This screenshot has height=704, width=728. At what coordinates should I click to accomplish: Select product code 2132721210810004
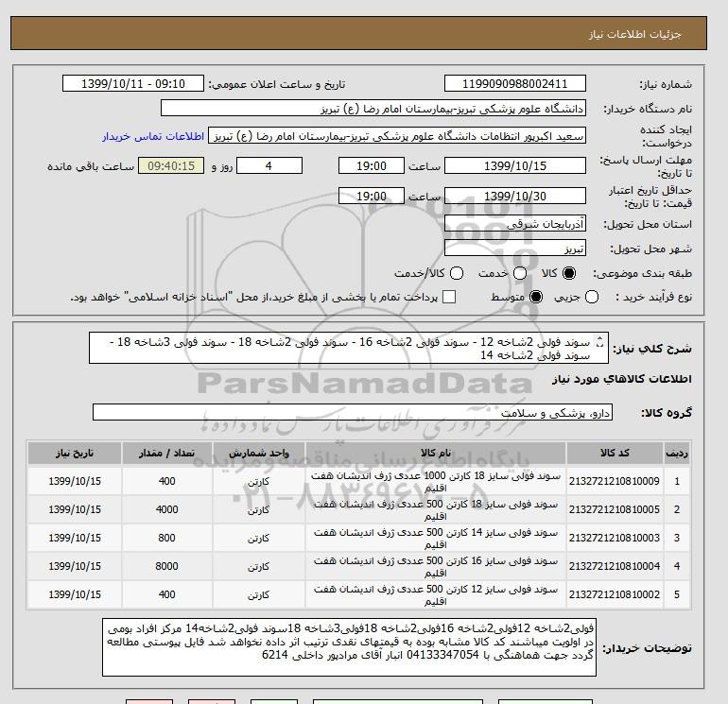615,566
